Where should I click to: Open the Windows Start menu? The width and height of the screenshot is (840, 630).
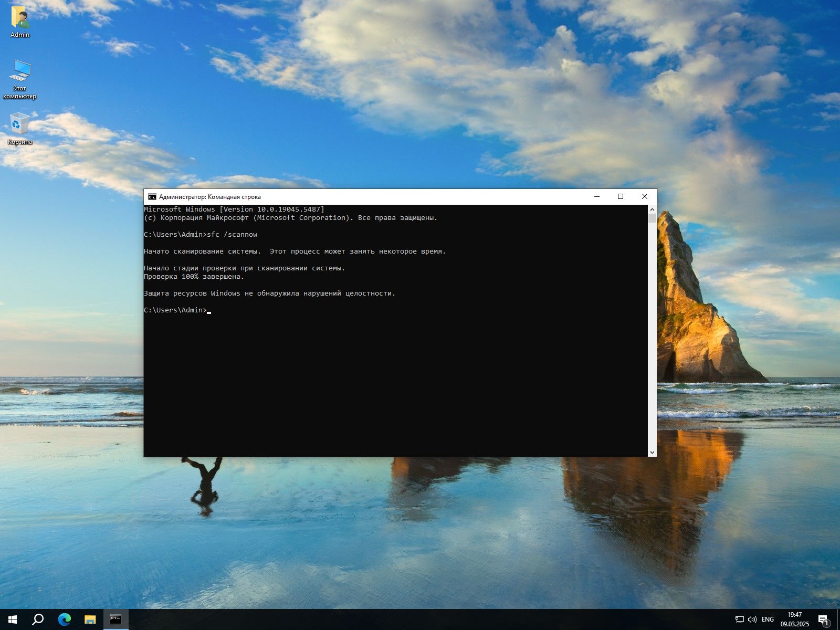coord(13,619)
